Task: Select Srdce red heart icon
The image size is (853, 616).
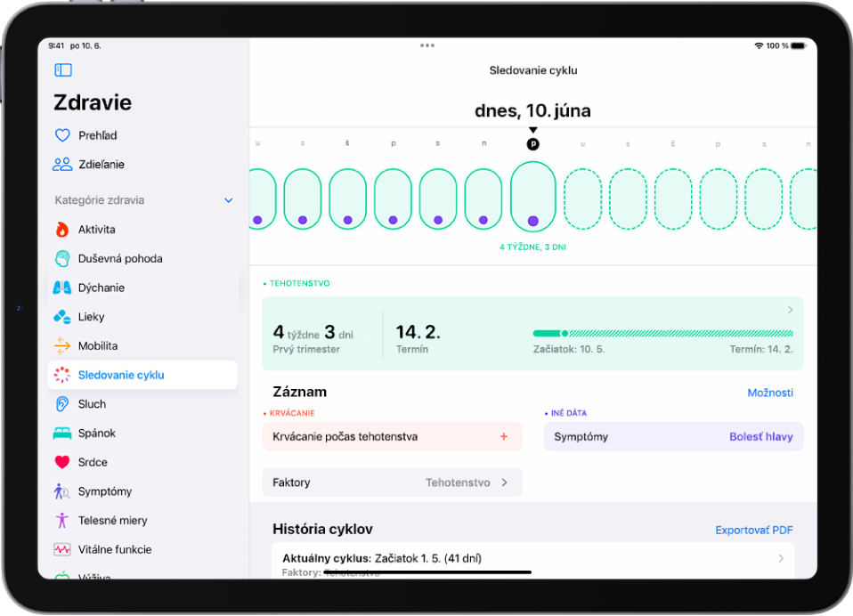Action: tap(62, 462)
